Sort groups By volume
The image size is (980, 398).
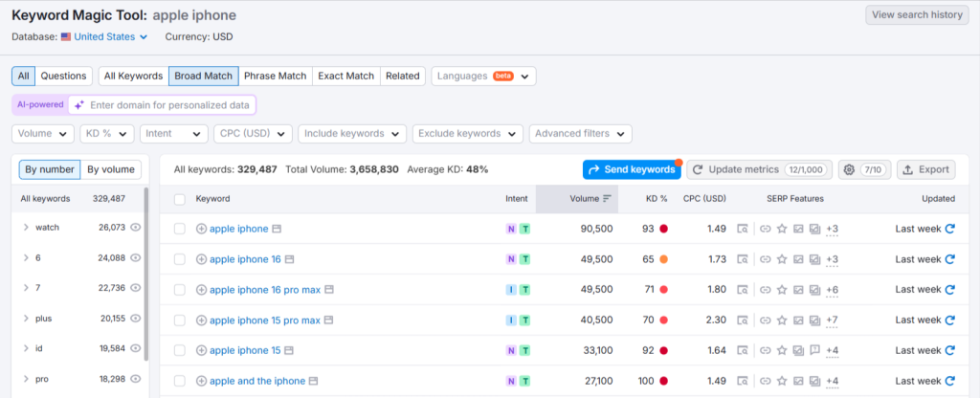[x=111, y=169]
